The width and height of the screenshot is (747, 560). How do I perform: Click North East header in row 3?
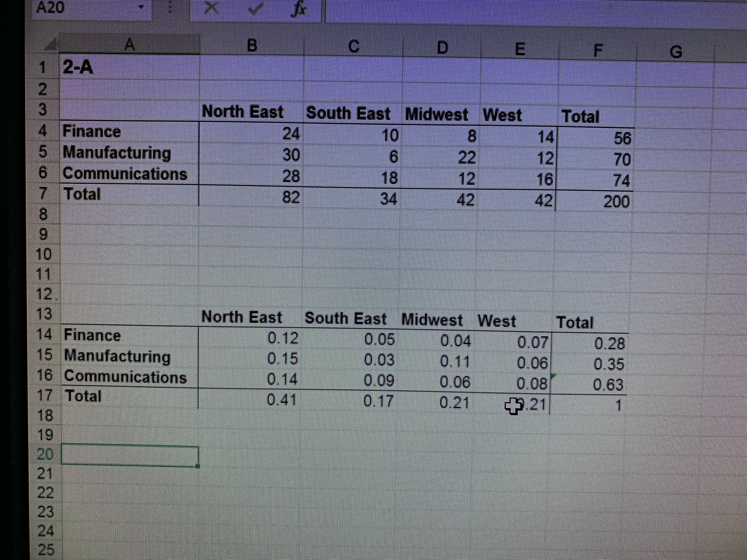243,112
